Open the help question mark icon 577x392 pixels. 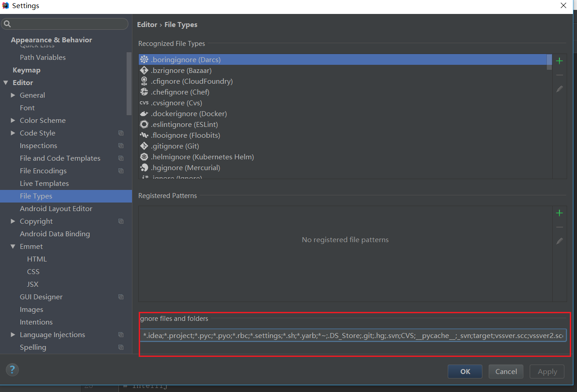[12, 370]
